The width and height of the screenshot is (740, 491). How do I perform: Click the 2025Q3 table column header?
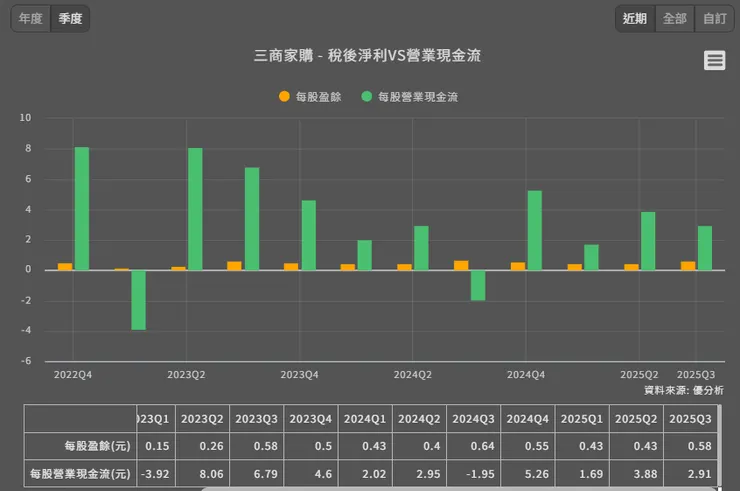(x=690, y=419)
